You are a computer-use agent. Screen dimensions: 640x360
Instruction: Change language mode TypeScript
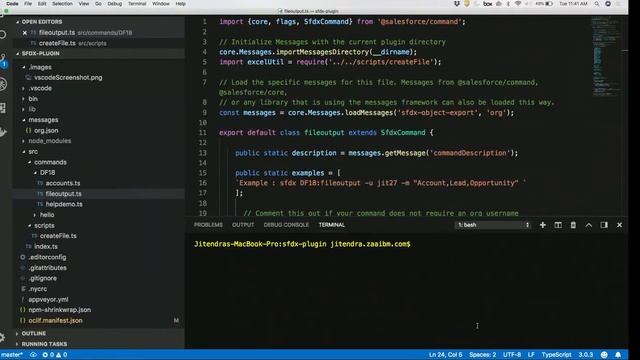[x=556, y=355]
